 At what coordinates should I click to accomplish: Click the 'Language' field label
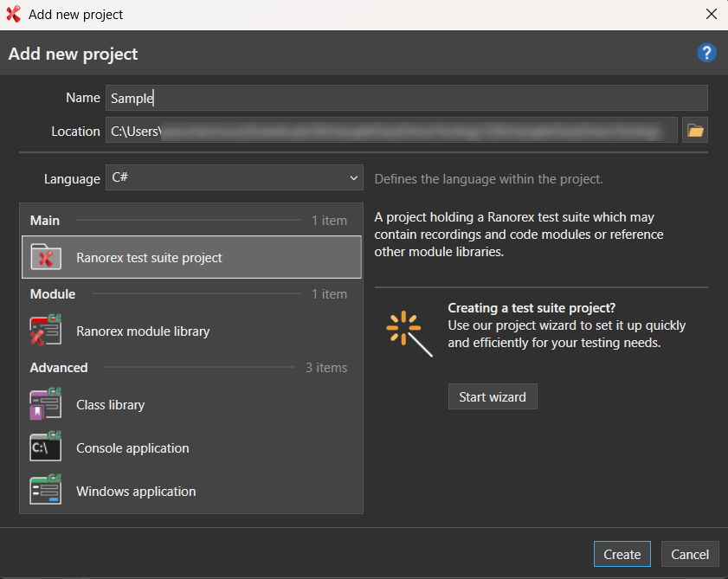[x=72, y=179]
